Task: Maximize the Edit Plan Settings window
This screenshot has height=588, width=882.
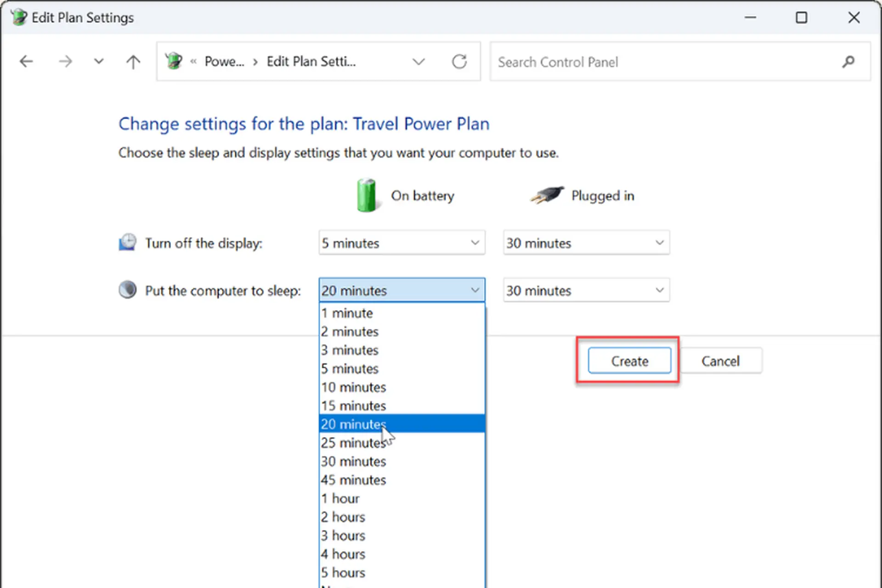Action: click(802, 17)
